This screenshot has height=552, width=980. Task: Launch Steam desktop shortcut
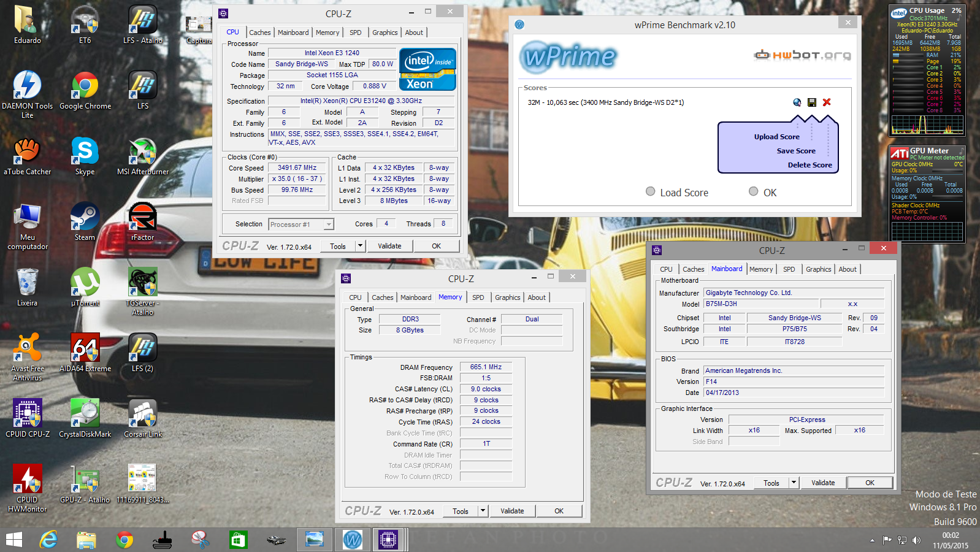pos(85,221)
